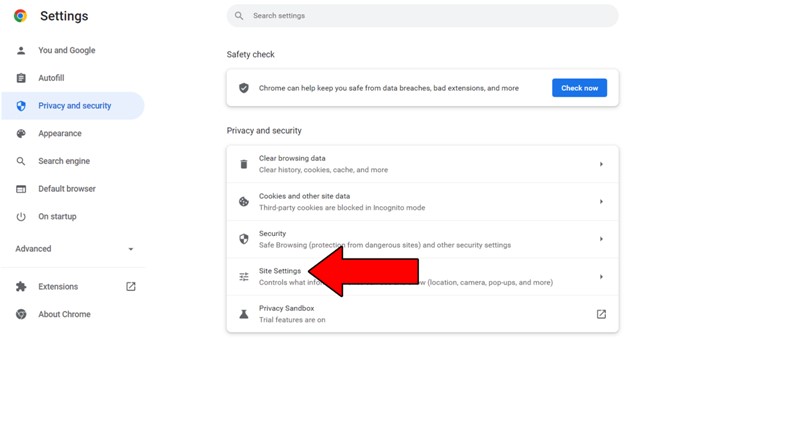Open the You and Google section
The width and height of the screenshot is (800, 440).
(x=73, y=50)
